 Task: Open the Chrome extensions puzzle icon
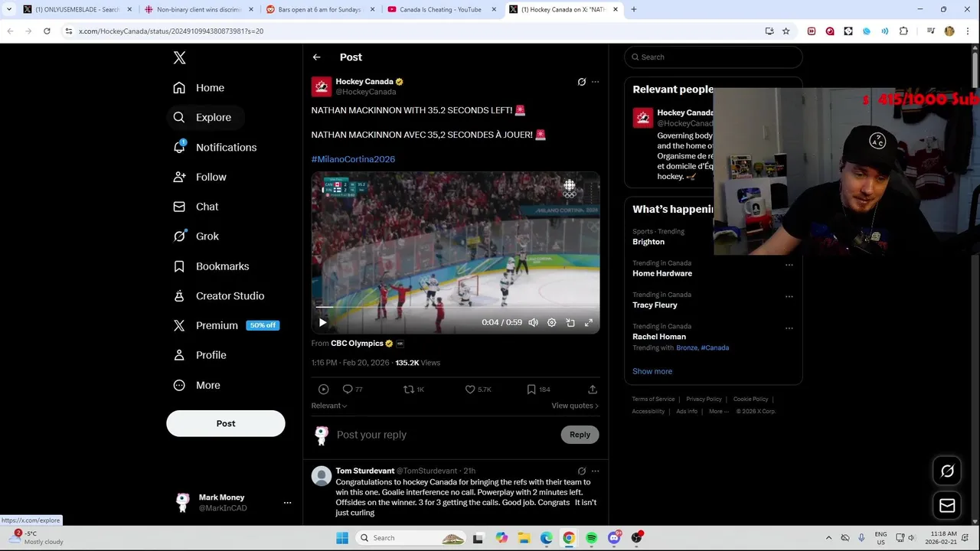(903, 31)
